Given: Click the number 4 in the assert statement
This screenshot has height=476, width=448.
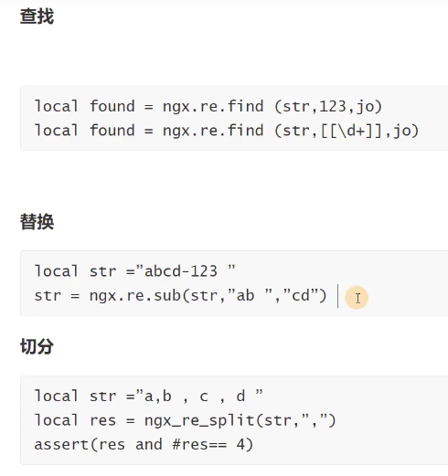Looking at the screenshot, I should pyautogui.click(x=240, y=445).
